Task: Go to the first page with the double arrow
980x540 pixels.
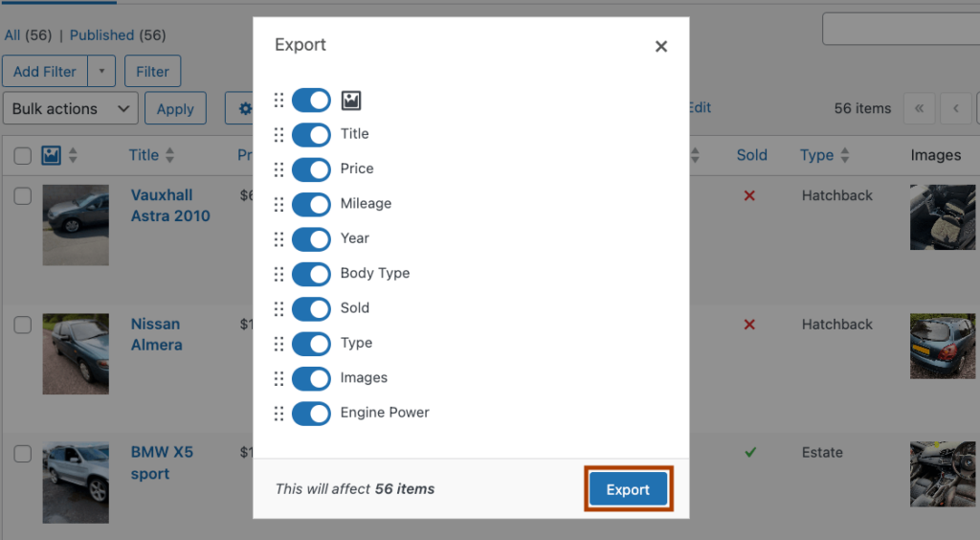Action: (920, 108)
